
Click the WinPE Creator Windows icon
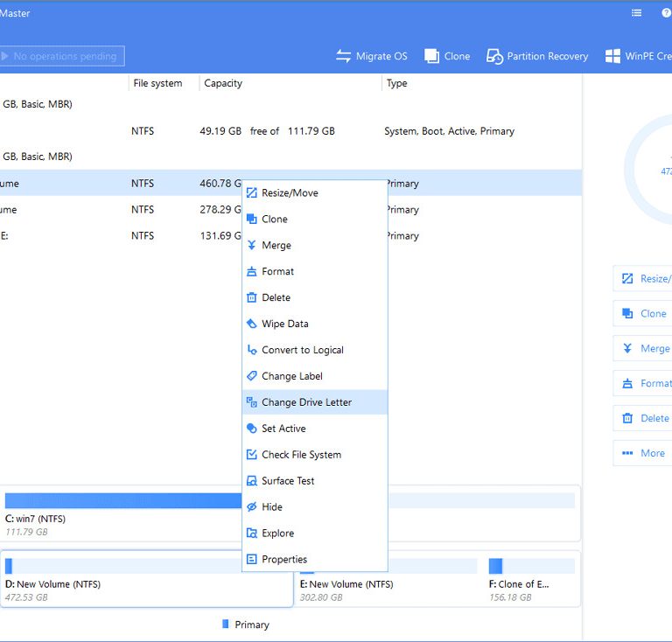click(x=612, y=56)
